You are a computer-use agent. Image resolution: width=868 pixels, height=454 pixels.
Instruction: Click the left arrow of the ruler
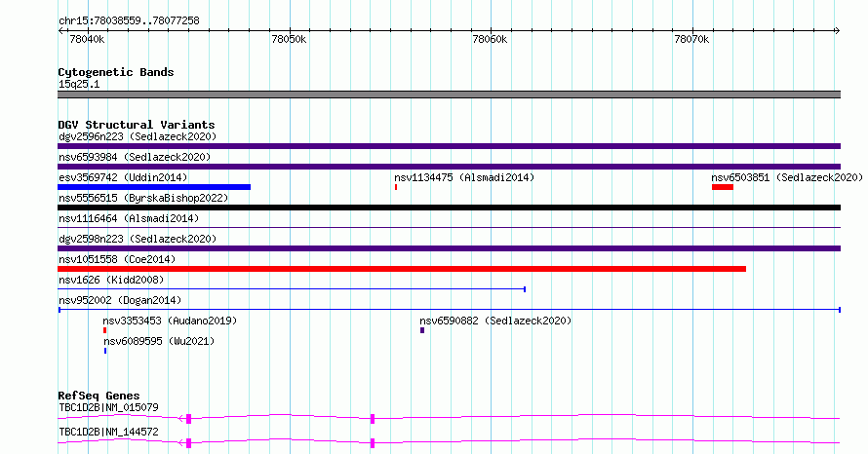point(60,31)
